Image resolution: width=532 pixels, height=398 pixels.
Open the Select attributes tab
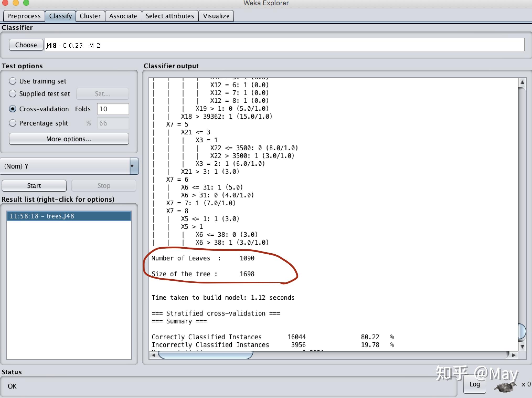170,16
